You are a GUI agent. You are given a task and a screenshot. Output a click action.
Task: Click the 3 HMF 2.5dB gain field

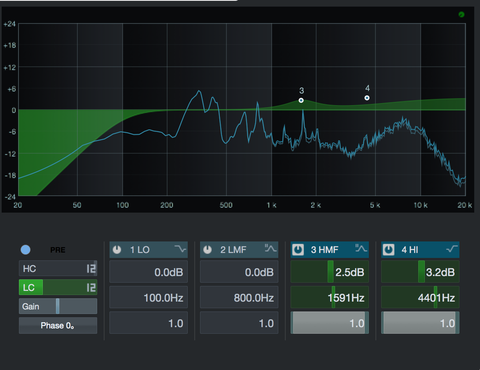coord(330,272)
